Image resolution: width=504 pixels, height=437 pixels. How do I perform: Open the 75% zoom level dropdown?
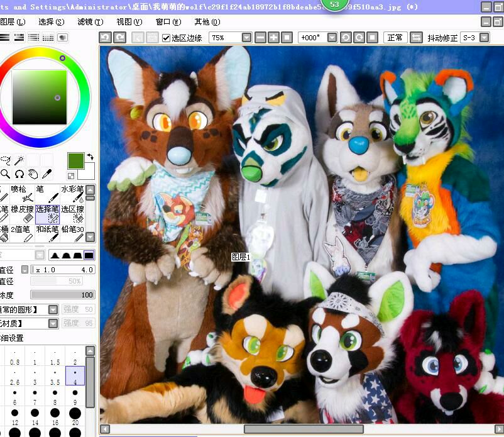[x=246, y=38]
